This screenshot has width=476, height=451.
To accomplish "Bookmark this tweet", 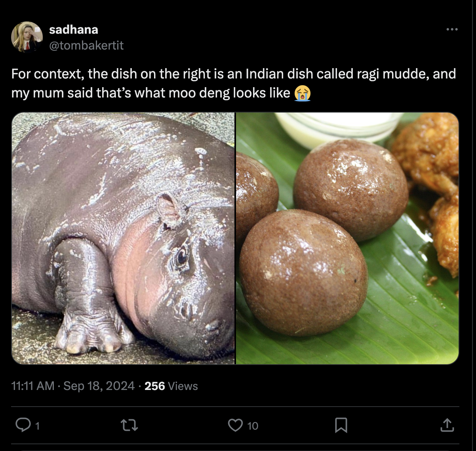I will point(341,425).
